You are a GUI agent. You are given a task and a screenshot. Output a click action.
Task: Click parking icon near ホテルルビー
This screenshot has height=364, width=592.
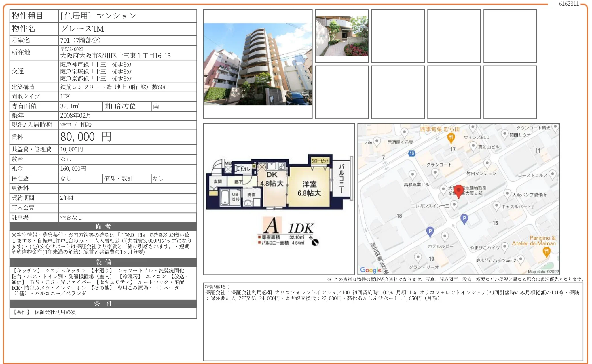(430, 231)
